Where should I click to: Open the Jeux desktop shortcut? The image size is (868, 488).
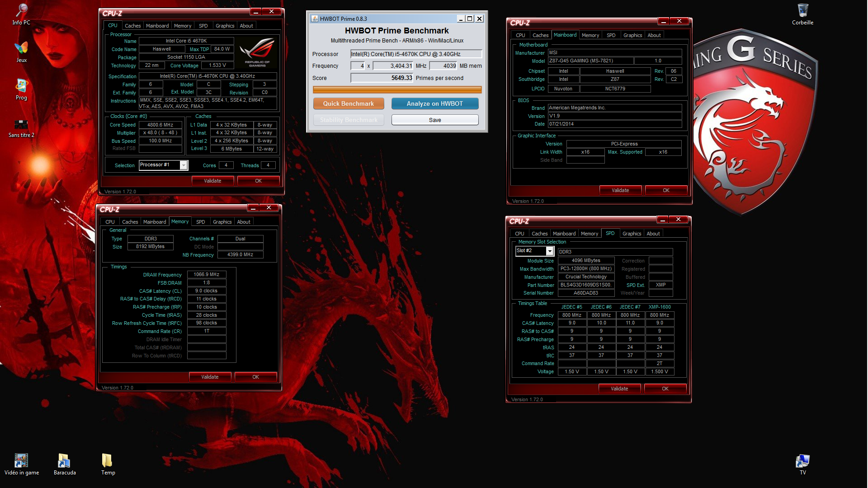point(21,51)
